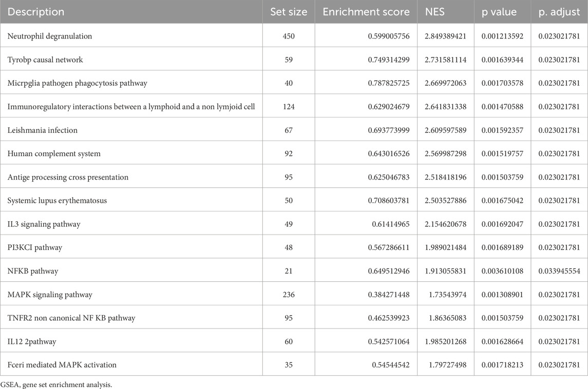
Task: Click set size value 59
Action: click(x=289, y=60)
